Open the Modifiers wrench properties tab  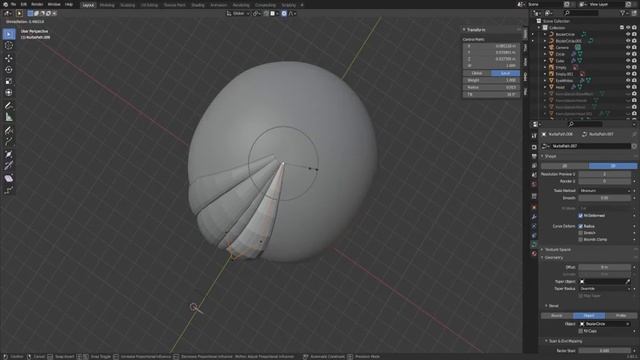coord(534,217)
